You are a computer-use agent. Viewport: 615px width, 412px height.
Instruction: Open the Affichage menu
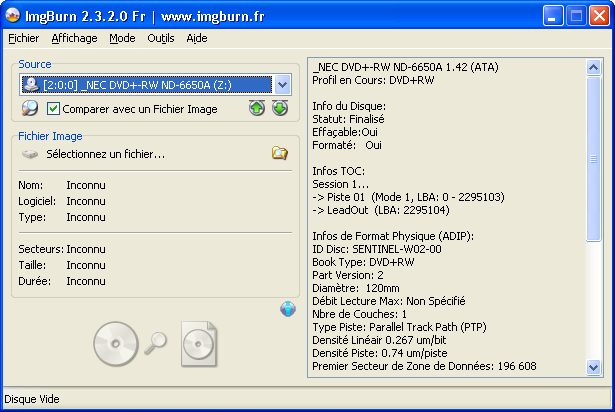click(x=74, y=38)
